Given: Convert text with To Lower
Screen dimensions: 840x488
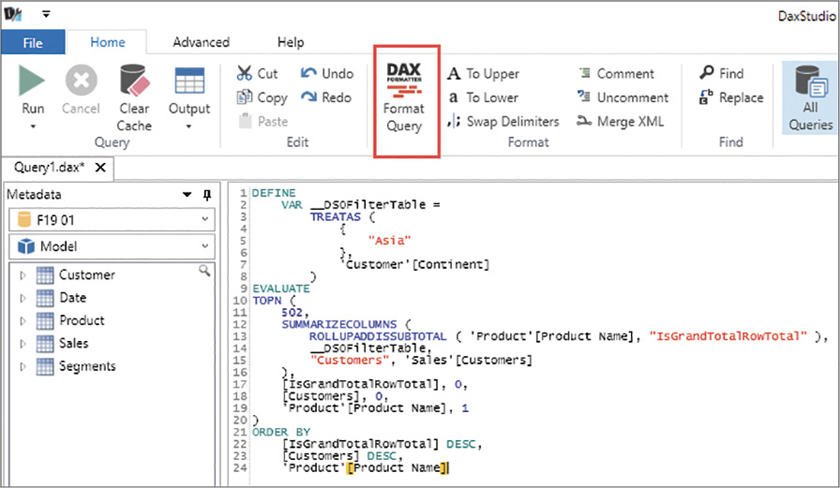Looking at the screenshot, I should [483, 97].
